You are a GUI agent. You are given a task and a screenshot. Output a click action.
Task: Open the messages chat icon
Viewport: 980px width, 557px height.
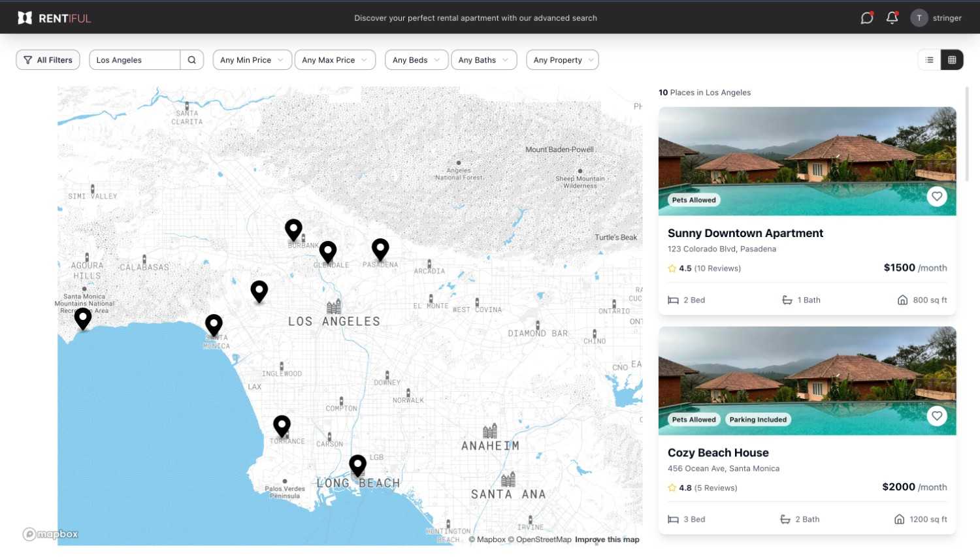tap(866, 18)
